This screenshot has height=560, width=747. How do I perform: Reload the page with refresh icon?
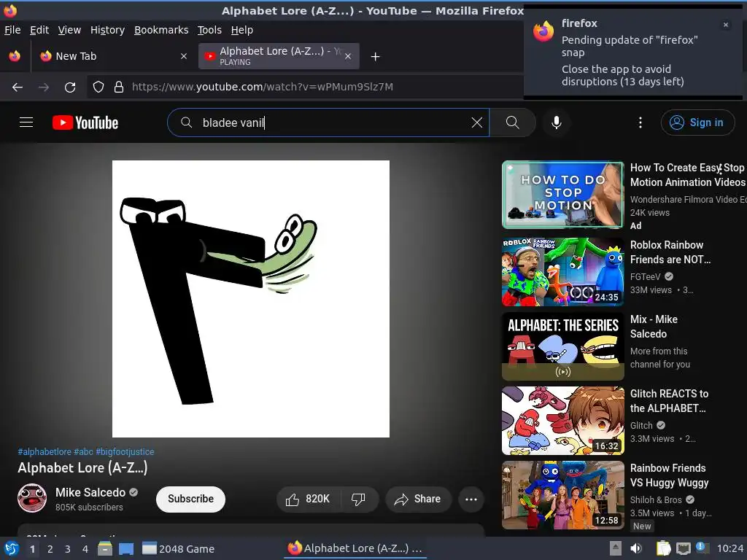[x=70, y=87]
